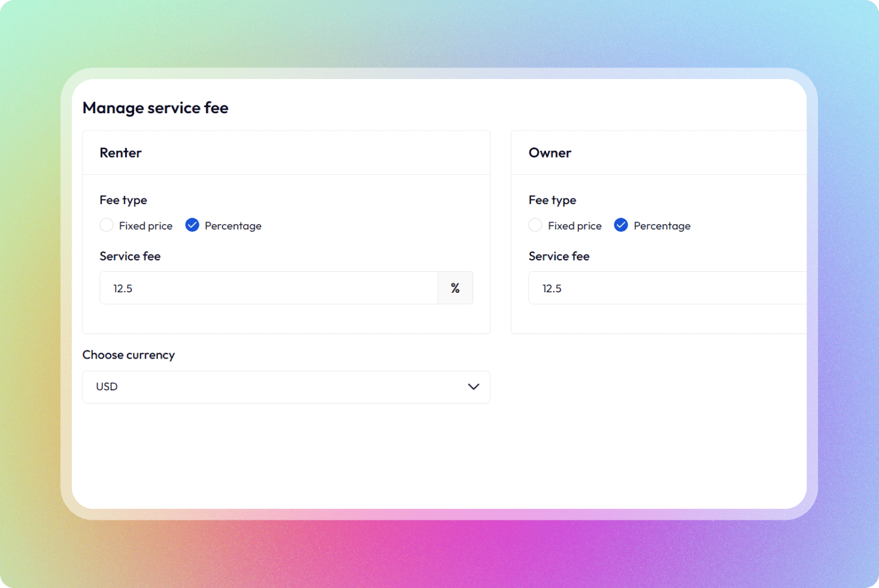Click the Choose currency label
The height and width of the screenshot is (588, 879).
(x=129, y=355)
